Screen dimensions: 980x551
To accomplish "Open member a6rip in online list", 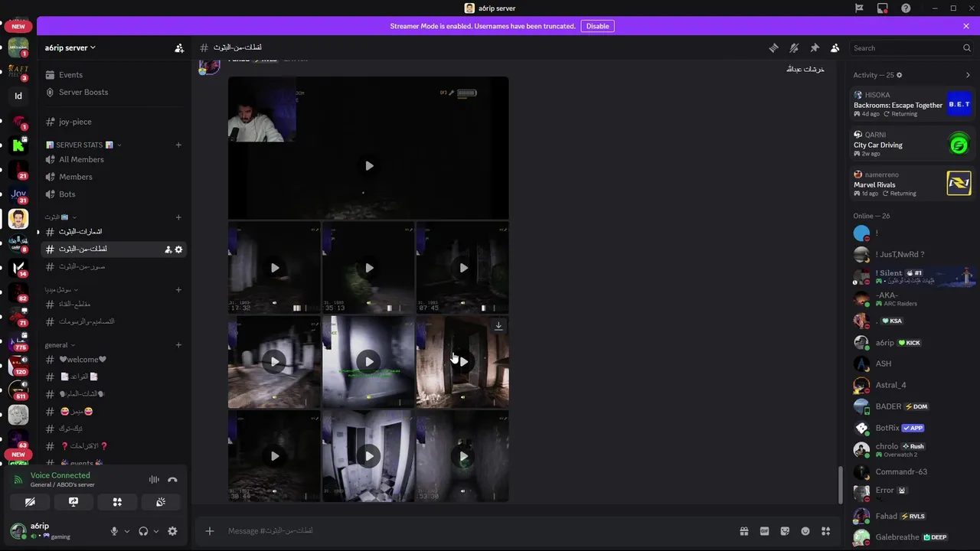I will (913, 343).
